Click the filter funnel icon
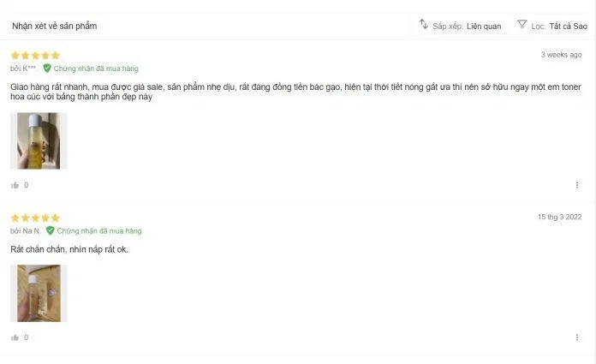The width and height of the screenshot is (596, 364). click(521, 25)
